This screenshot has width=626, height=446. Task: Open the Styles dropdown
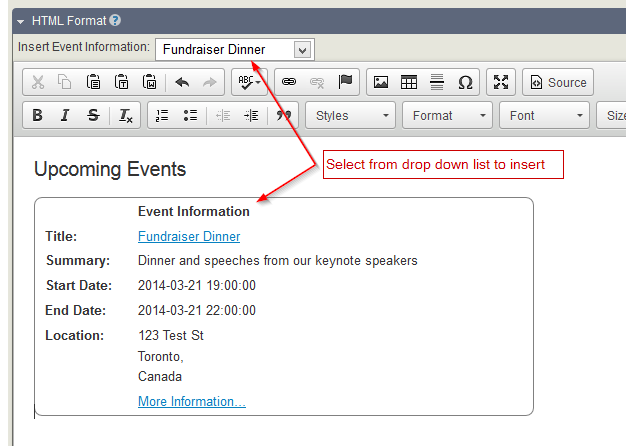click(351, 115)
